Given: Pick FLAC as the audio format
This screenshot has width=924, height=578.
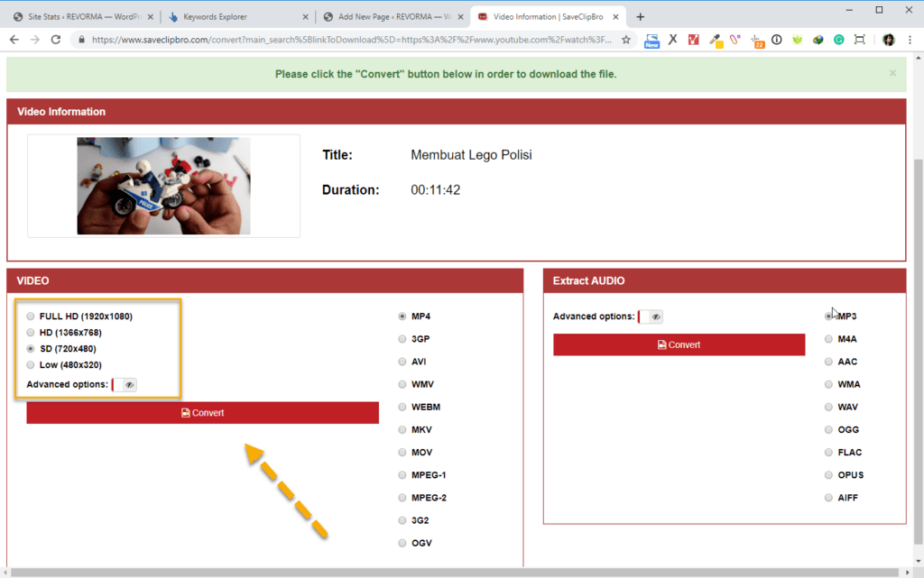Looking at the screenshot, I should click(827, 452).
